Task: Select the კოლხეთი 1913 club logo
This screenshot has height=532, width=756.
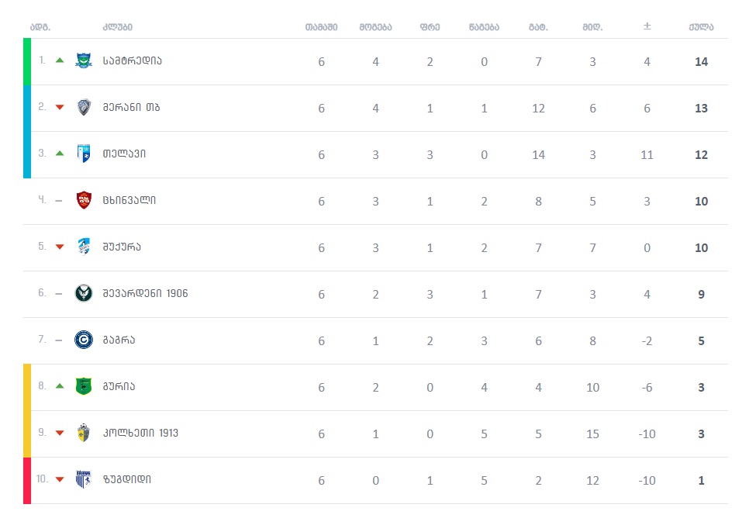Action: (x=83, y=433)
